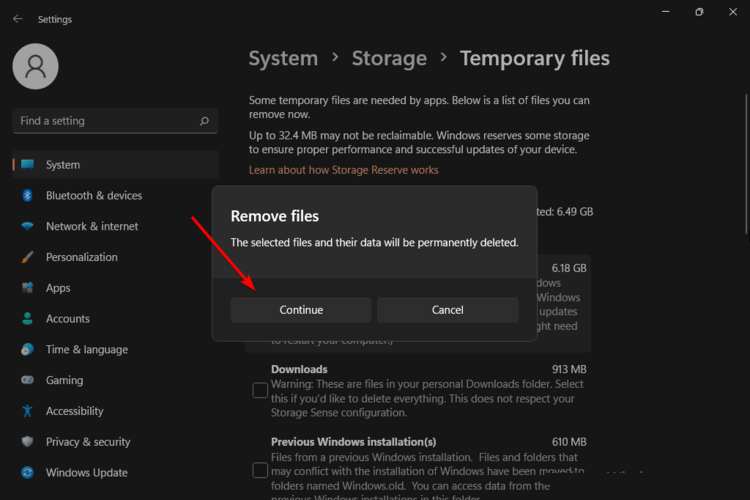Screen dimensions: 750x500
Task: Select System in the sidebar menu
Action: 63,165
